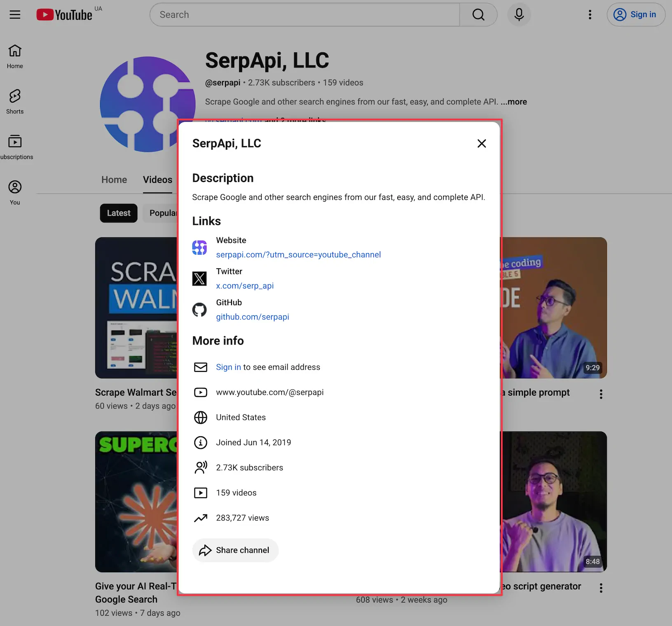Click the GitHub logo icon

pos(199,309)
